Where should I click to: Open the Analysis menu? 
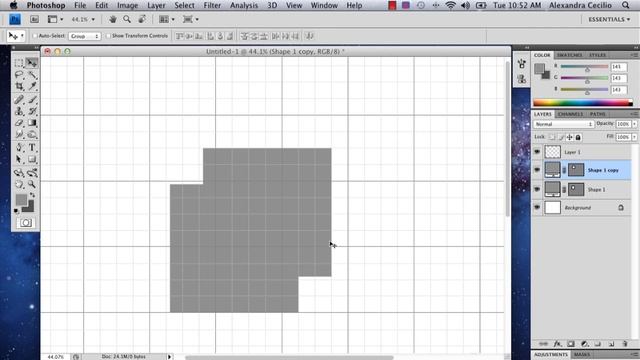tap(244, 5)
